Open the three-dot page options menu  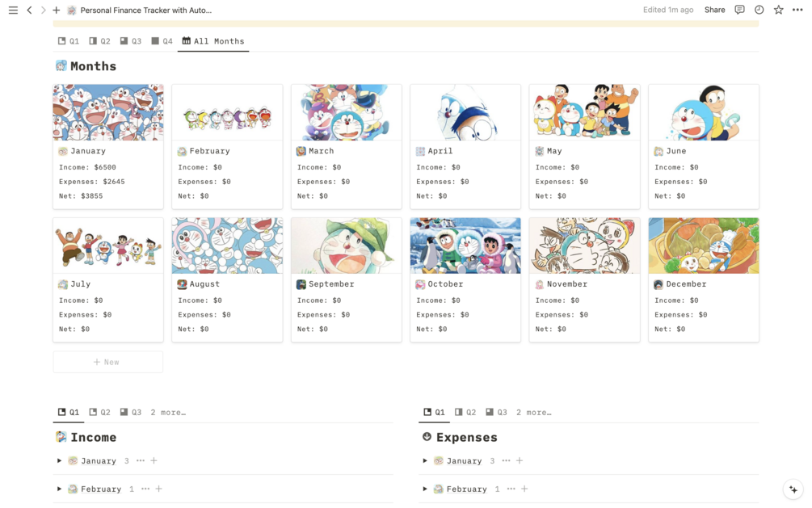[797, 10]
